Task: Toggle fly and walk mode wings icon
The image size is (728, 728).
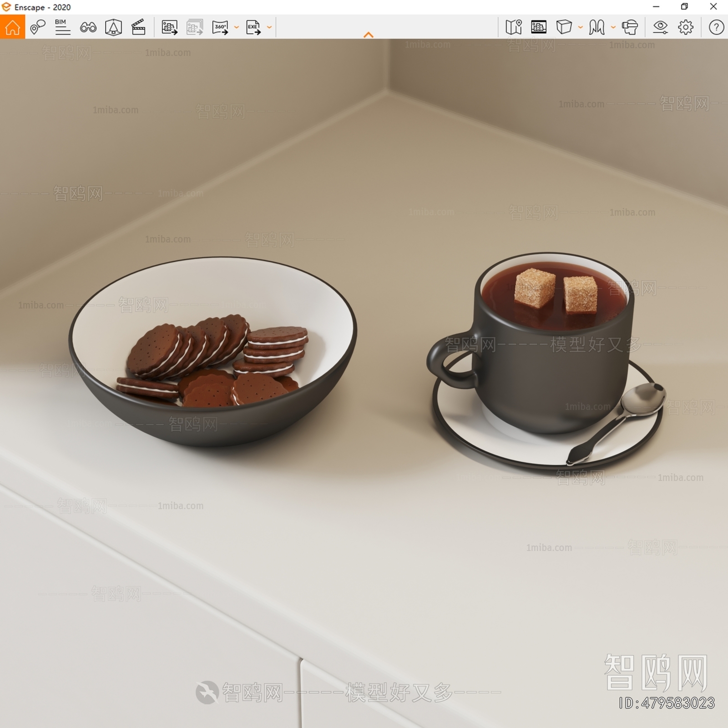Action: pos(597,27)
